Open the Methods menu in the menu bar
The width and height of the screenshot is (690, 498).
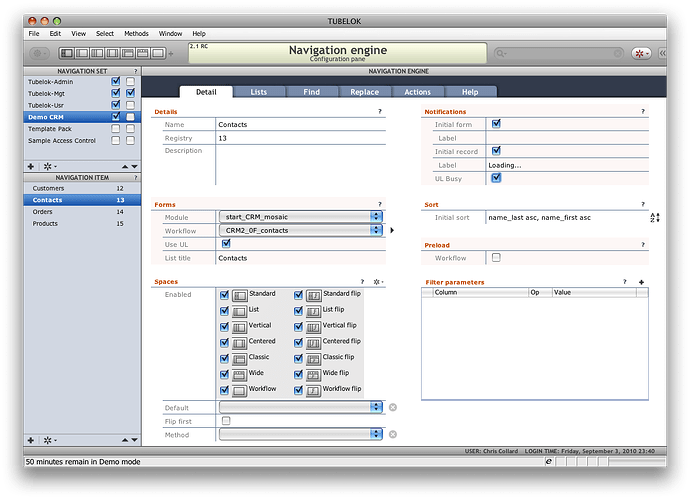pyautogui.click(x=136, y=33)
